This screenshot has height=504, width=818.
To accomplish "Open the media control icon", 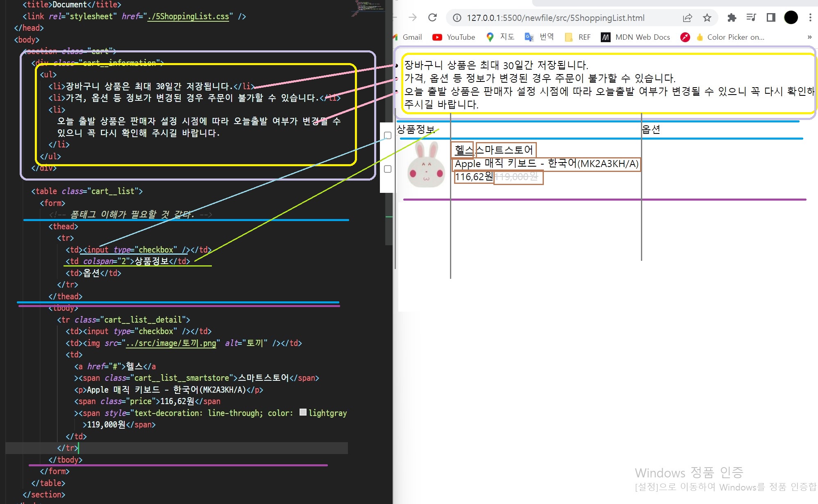I will click(x=751, y=18).
